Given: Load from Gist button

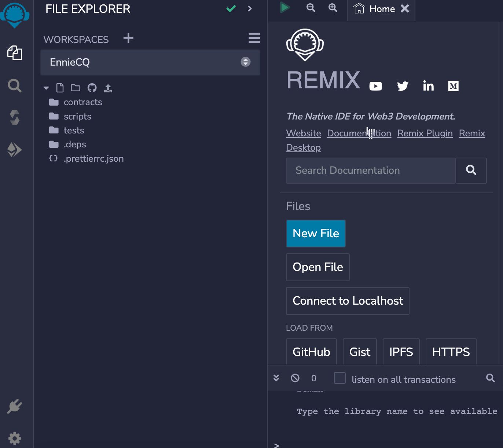Looking at the screenshot, I should click(360, 352).
